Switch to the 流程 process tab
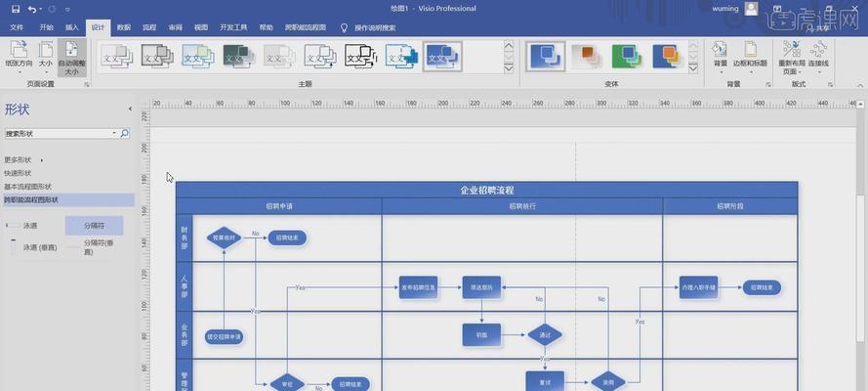This screenshot has height=391, width=868. point(149,27)
